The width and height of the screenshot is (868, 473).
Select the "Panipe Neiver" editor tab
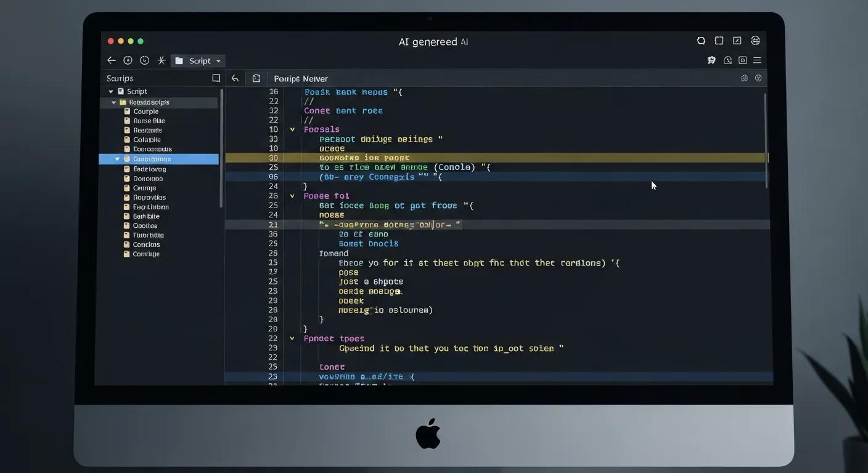point(300,78)
